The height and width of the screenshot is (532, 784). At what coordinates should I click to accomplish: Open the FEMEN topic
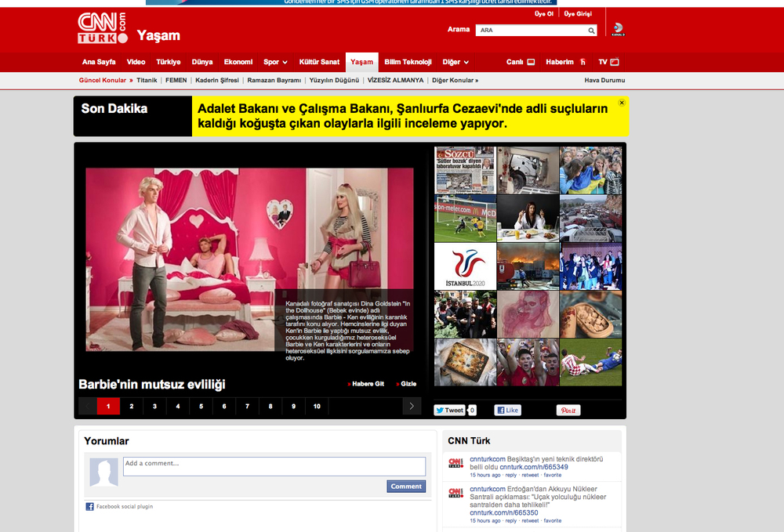tap(176, 81)
